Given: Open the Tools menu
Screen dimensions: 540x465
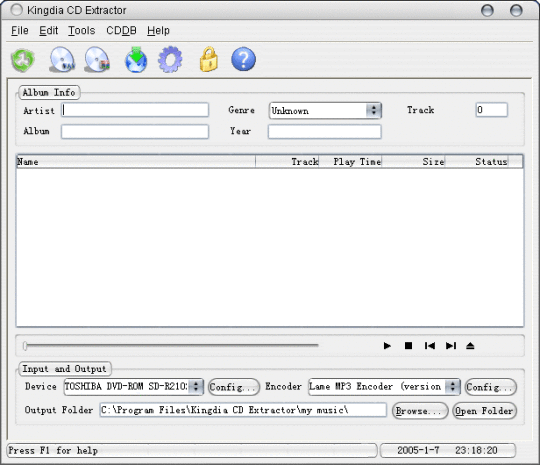Looking at the screenshot, I should 82,31.
